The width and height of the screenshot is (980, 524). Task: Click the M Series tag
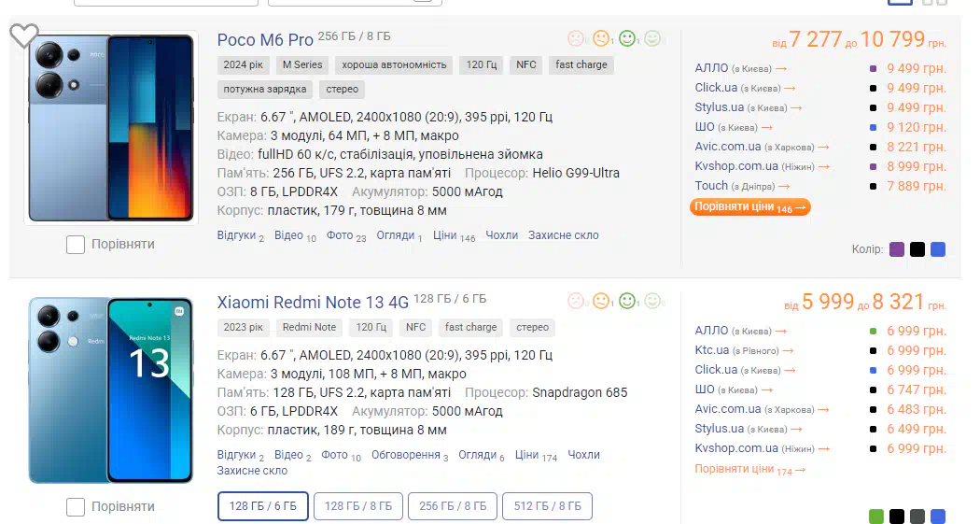point(302,65)
